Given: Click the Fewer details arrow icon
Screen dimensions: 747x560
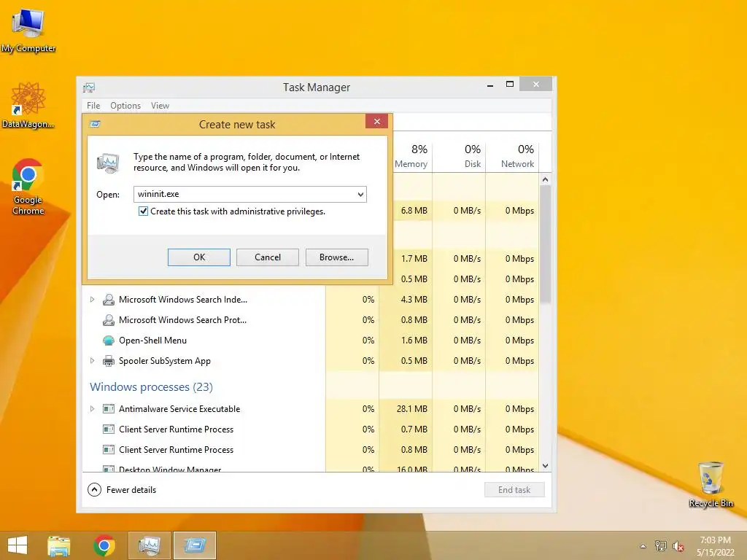Looking at the screenshot, I should tap(94, 489).
